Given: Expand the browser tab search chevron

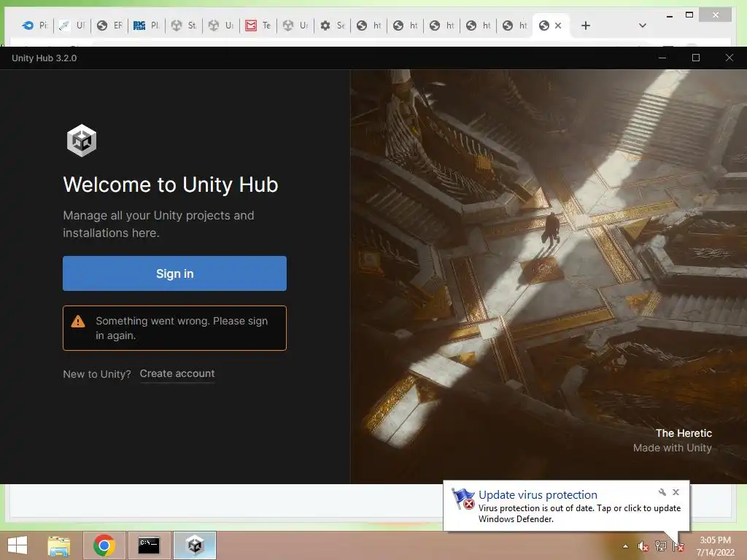Looking at the screenshot, I should click(642, 26).
